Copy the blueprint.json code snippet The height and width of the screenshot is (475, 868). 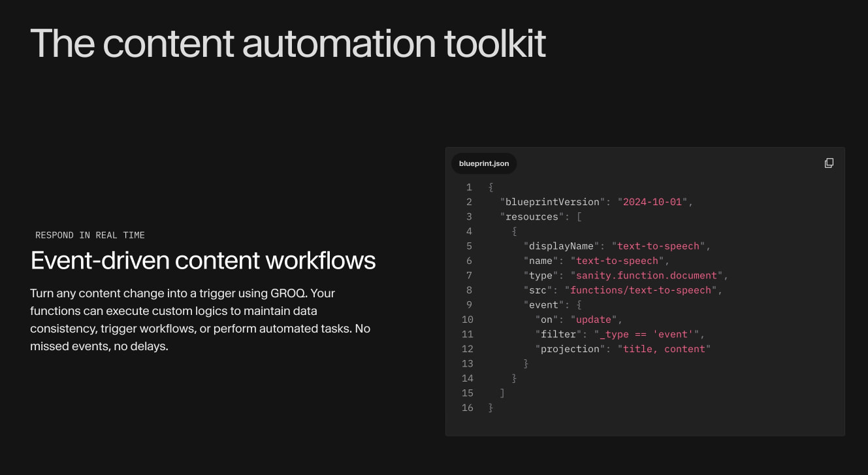point(829,163)
